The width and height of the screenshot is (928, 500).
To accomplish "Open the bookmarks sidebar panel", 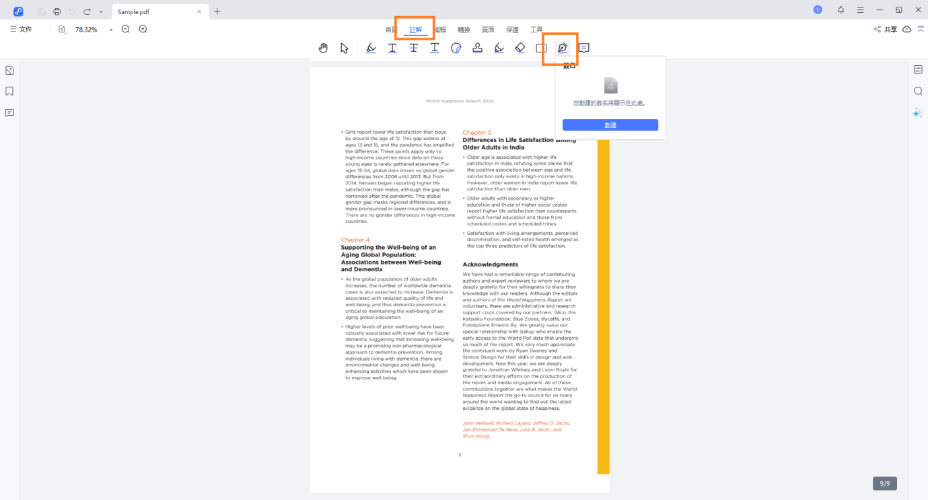I will (9, 91).
